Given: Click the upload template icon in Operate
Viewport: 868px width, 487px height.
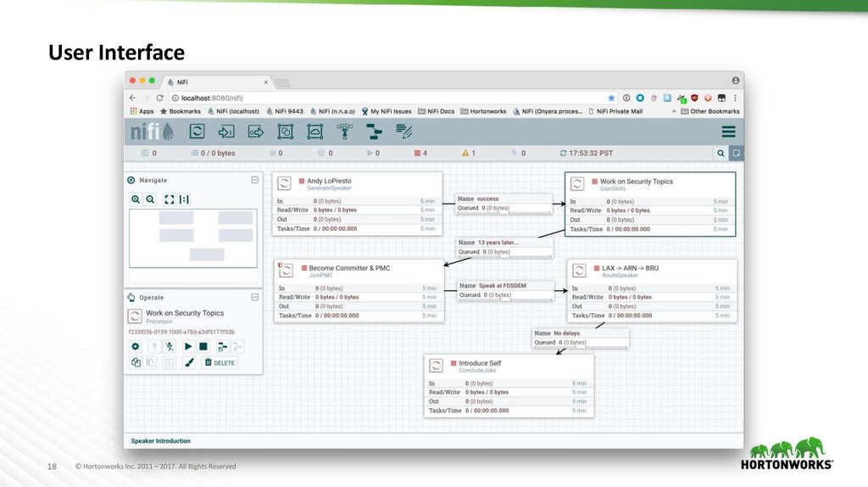Looking at the screenshot, I should point(237,347).
